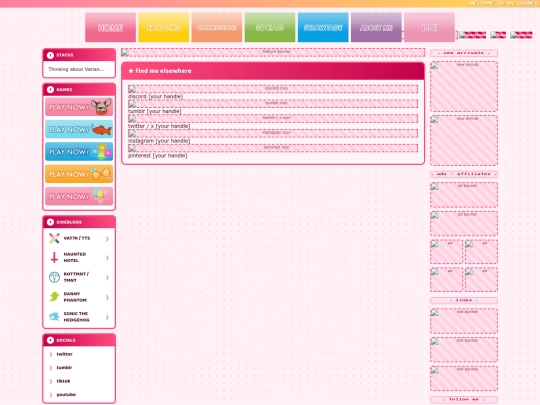Image resolution: width=540 pixels, height=405 pixels.
Task: Click the Status text 'Thinking about Varian...'
Action: [76, 69]
